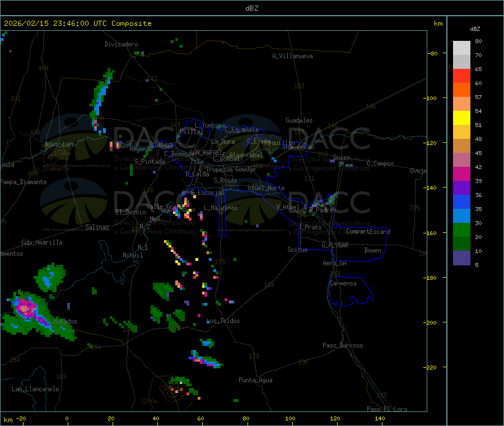Image resolution: width=504 pixels, height=426 pixels.
Task: Click the Divisadero map label
Action: point(121,44)
